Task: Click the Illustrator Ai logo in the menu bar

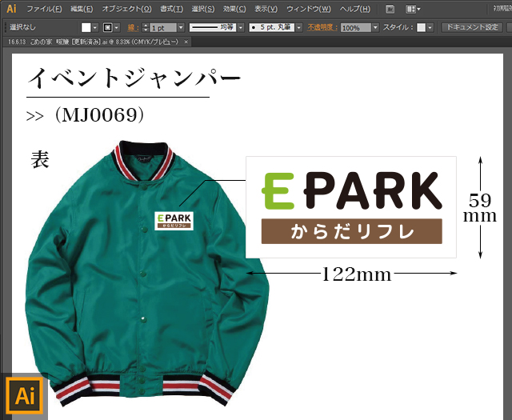Action: [11, 9]
